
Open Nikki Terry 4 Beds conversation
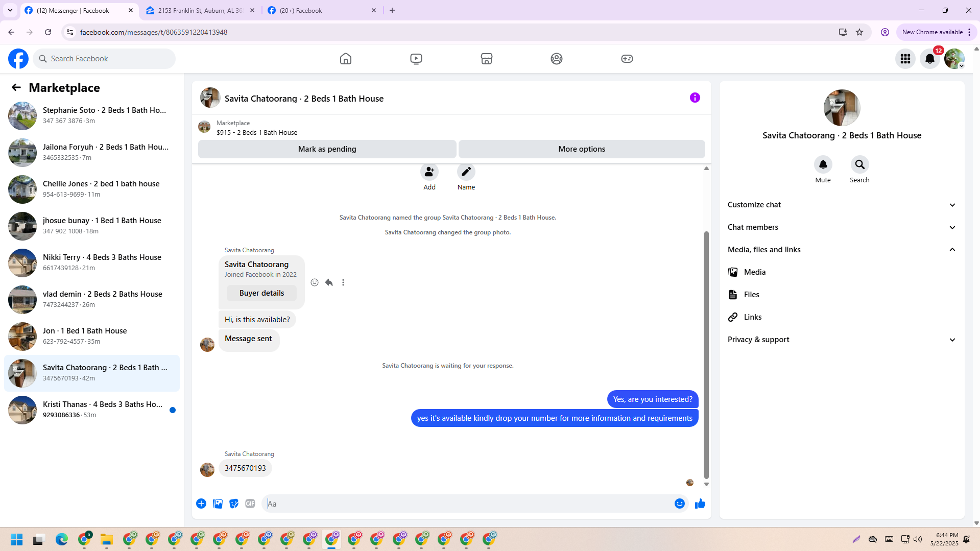coord(92,263)
